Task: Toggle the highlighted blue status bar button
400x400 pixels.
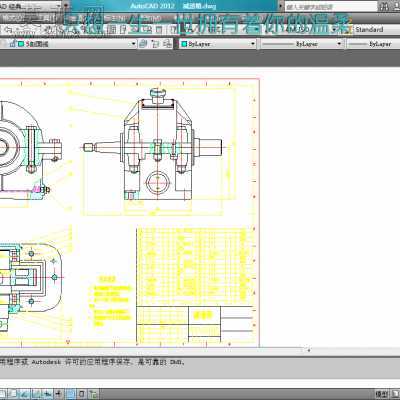Action: [x=71, y=394]
